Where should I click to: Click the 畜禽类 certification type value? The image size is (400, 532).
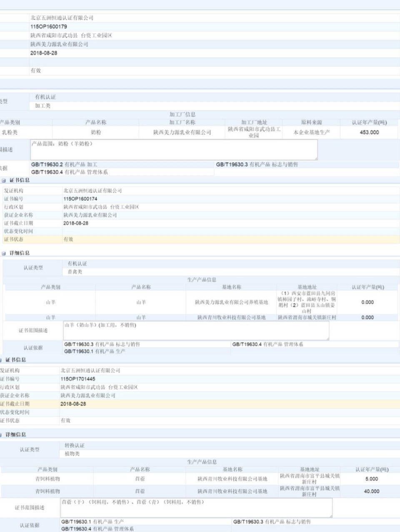[75, 272]
